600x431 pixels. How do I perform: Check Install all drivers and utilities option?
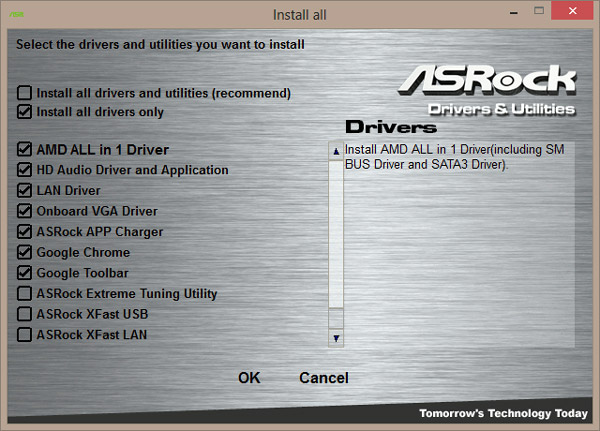point(24,93)
